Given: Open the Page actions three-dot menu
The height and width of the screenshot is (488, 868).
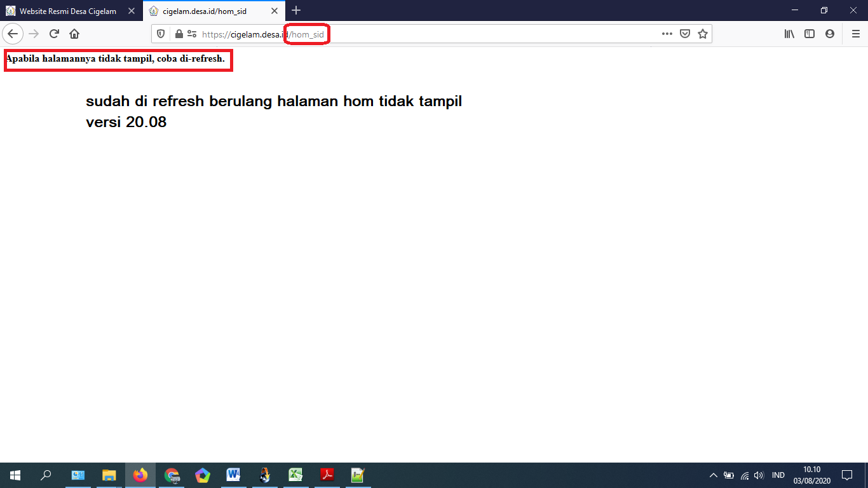Looking at the screenshot, I should 667,34.
